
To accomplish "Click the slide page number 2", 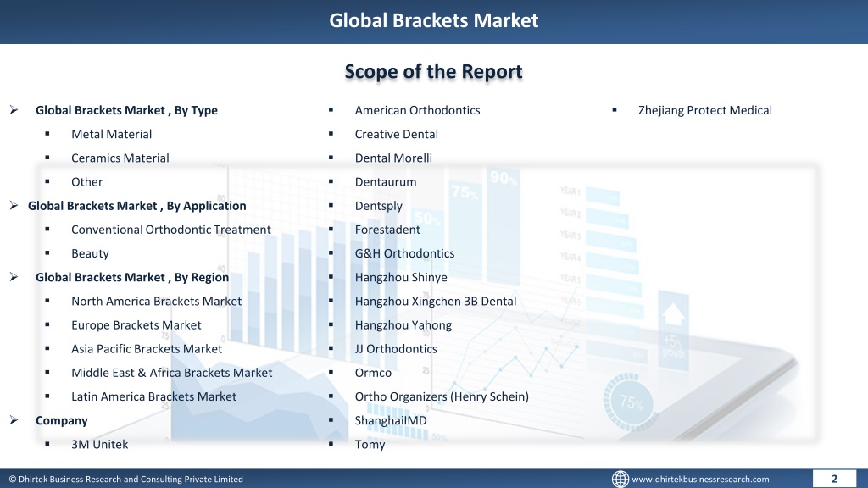I will [x=834, y=479].
